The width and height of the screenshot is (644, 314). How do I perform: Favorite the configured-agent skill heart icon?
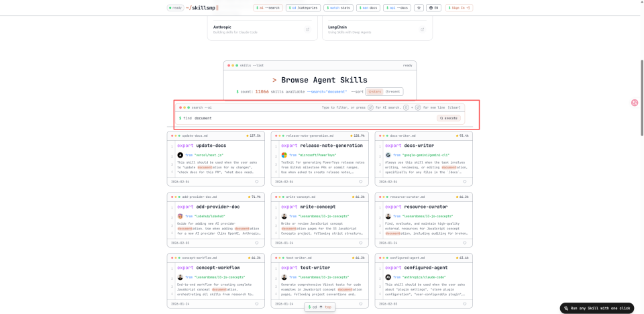click(464, 304)
